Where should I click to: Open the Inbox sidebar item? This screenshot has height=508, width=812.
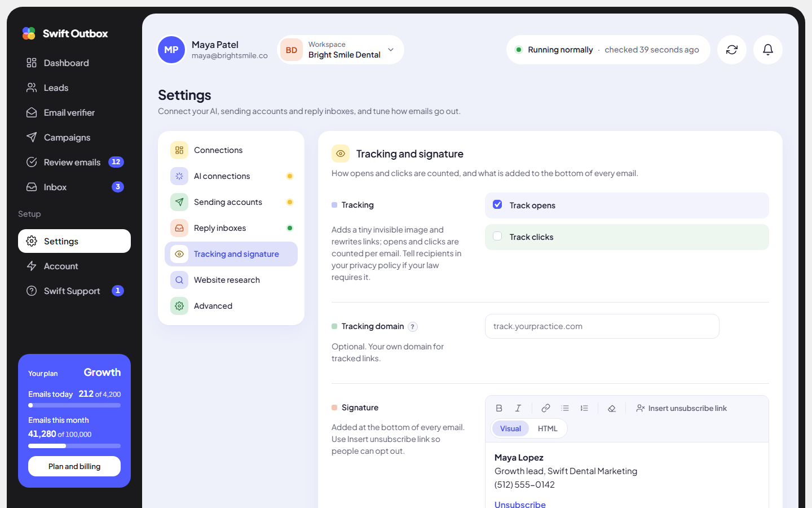coord(74,187)
